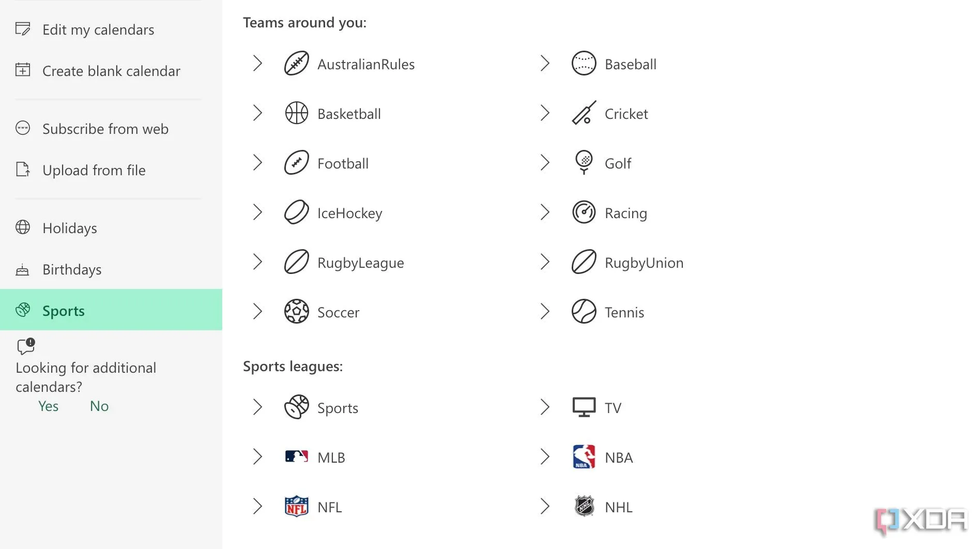Expand the Baseball category chevron
Screen dimensions: 980x549
[x=545, y=64]
